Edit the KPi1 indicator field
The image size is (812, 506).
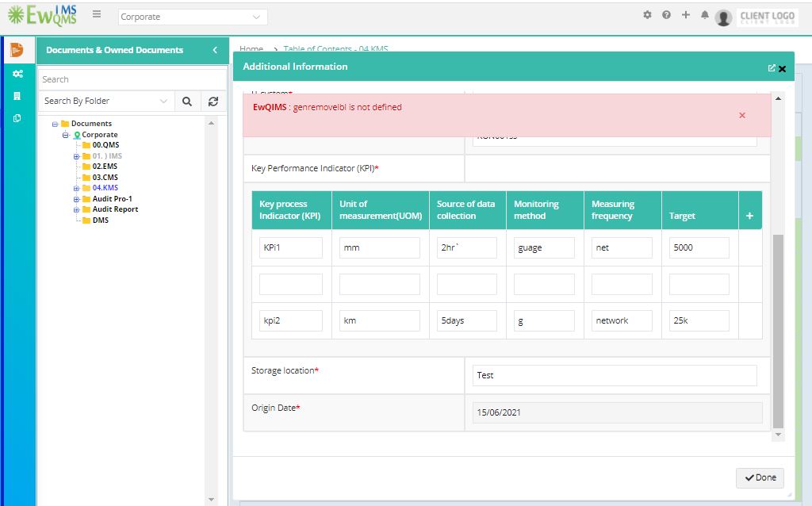[x=291, y=248]
